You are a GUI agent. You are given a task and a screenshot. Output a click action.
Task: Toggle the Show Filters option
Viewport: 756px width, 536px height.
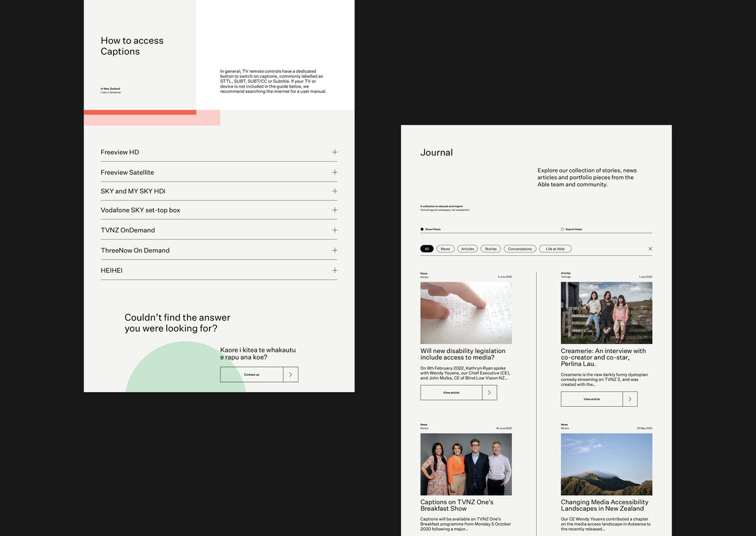click(430, 230)
